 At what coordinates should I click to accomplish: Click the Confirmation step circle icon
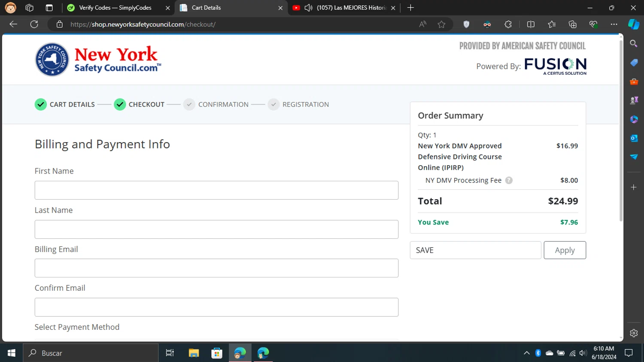point(189,104)
